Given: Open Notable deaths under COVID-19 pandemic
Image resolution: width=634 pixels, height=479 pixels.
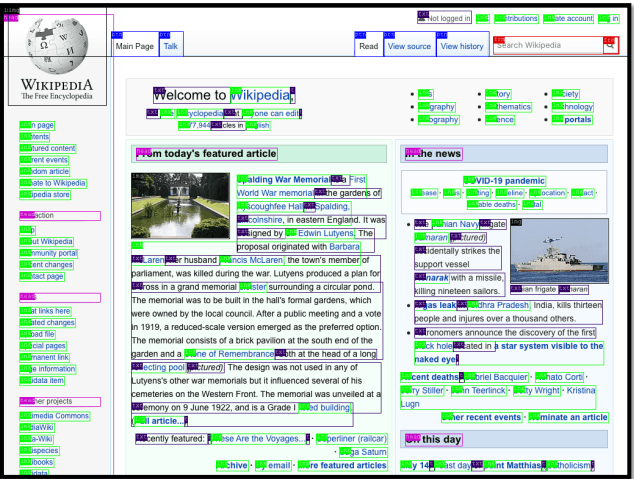Looking at the screenshot, I should (x=492, y=205).
